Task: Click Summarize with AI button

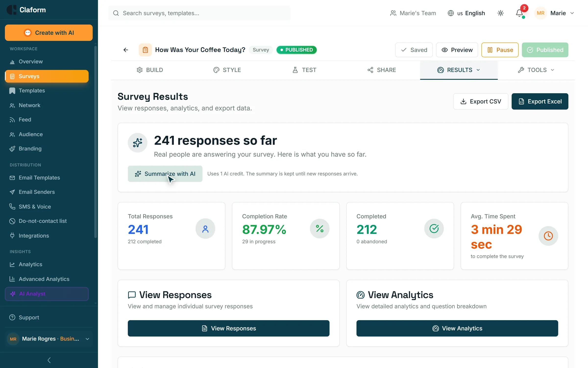Action: 165,174
